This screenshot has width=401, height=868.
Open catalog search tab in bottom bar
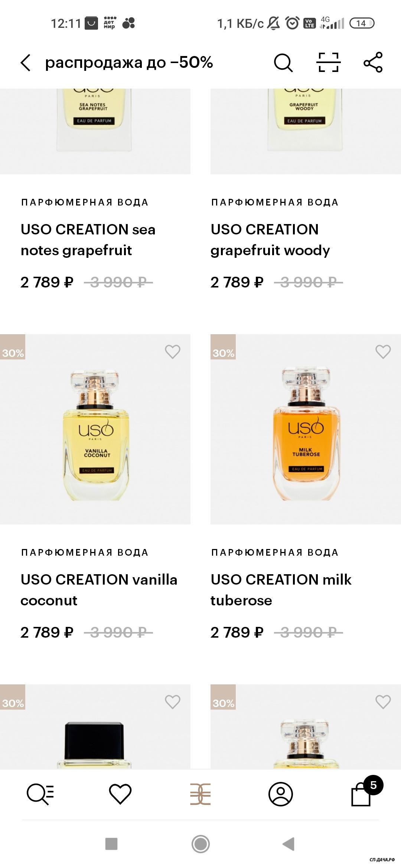pyautogui.click(x=40, y=794)
